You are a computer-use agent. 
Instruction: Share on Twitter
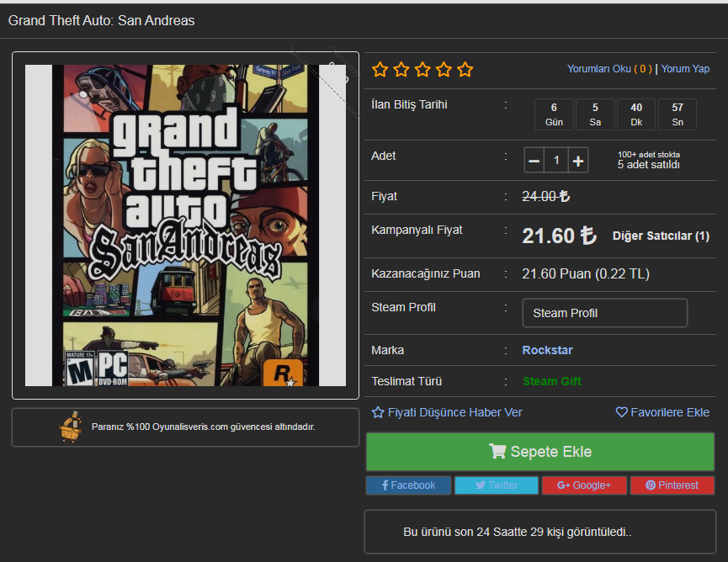click(x=497, y=485)
